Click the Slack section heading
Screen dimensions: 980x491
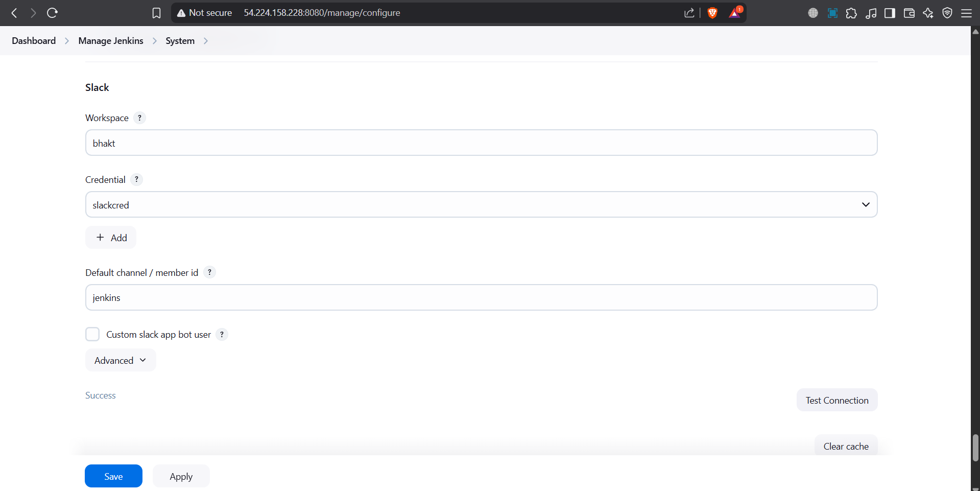click(x=97, y=87)
